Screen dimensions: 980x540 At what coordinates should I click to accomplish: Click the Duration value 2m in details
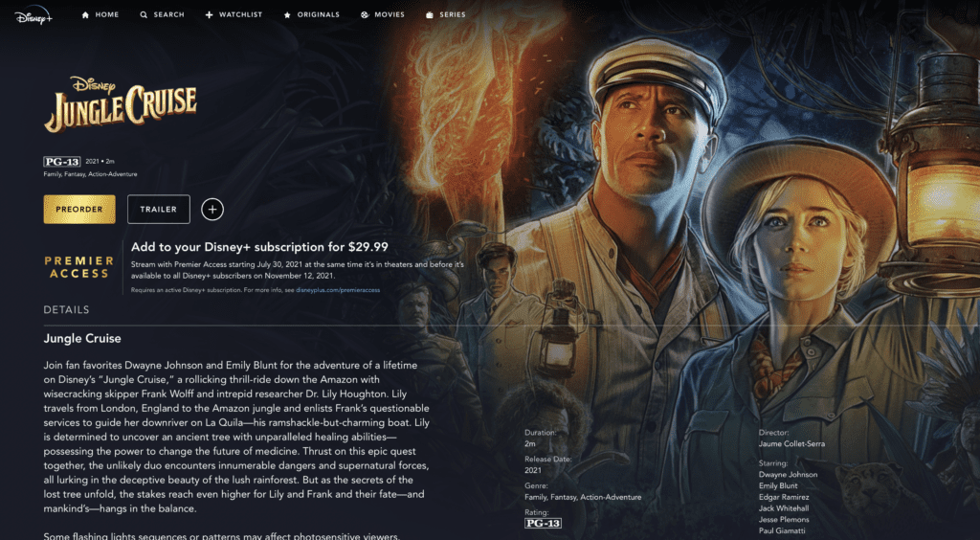[x=530, y=443]
